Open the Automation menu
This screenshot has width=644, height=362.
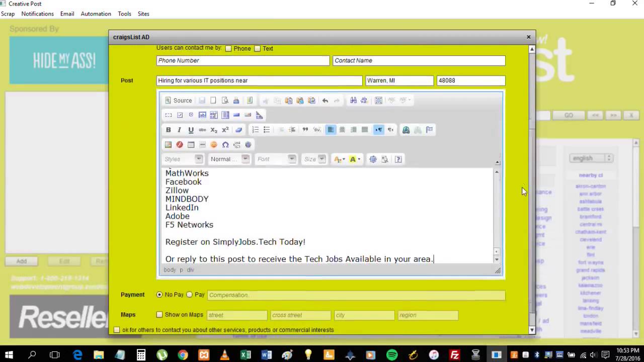click(x=96, y=14)
